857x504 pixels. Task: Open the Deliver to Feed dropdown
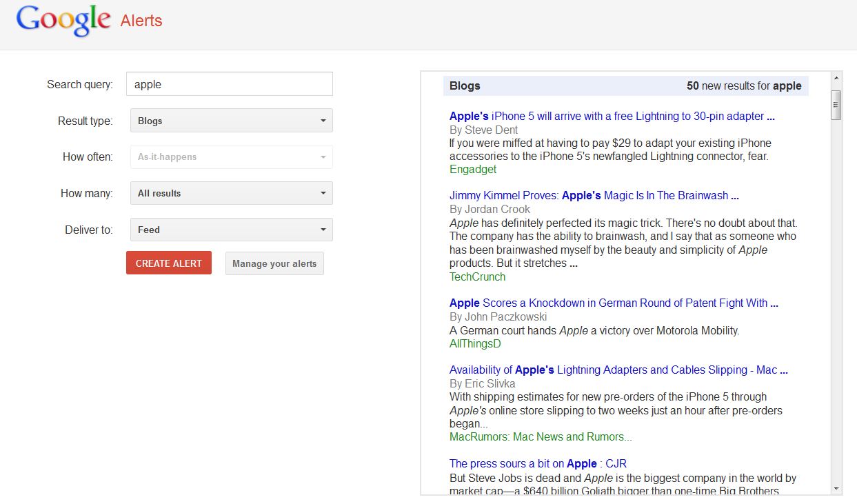click(x=231, y=230)
